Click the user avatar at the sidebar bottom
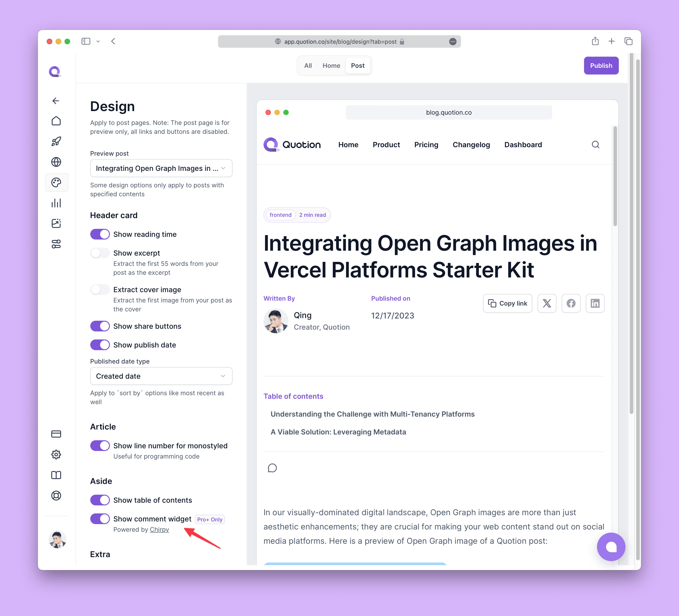 click(x=57, y=540)
